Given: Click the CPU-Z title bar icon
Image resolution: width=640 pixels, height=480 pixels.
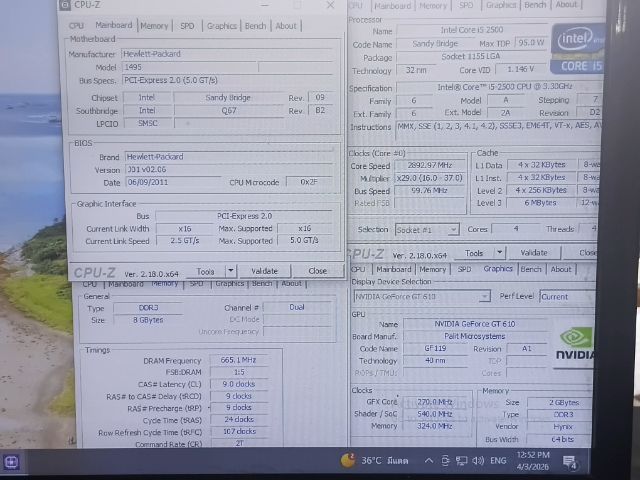Looking at the screenshot, I should pos(64,5).
